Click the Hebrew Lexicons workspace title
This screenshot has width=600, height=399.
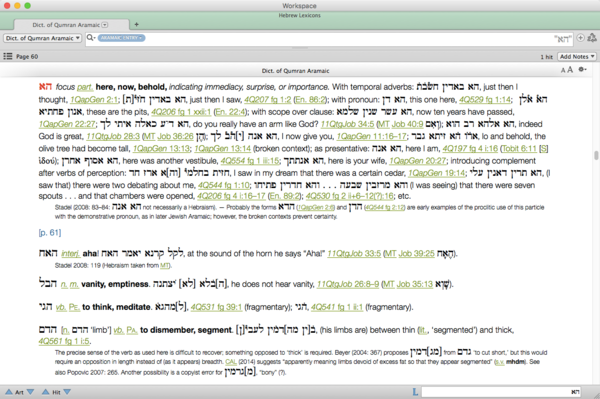click(300, 15)
